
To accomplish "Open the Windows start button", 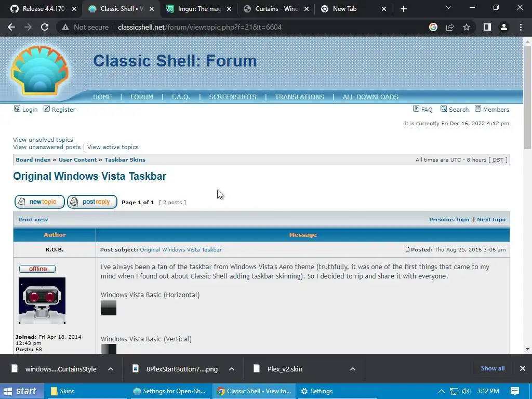I will [x=22, y=391].
